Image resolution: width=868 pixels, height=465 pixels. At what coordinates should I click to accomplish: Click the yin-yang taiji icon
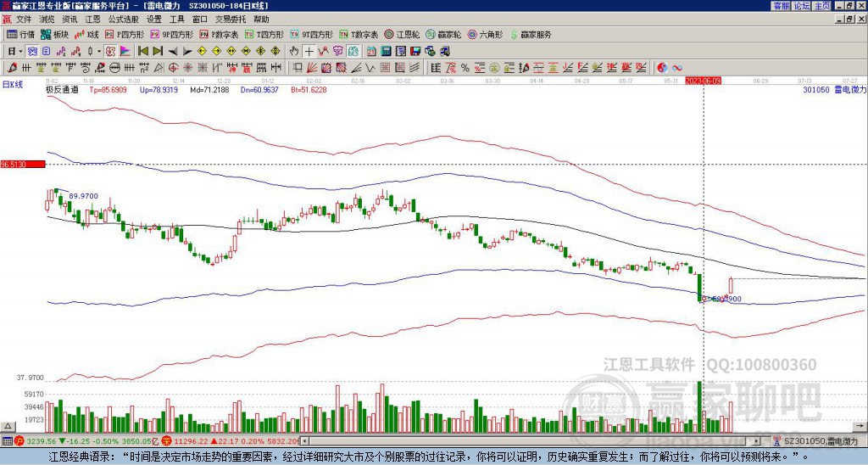pyautogui.click(x=662, y=68)
